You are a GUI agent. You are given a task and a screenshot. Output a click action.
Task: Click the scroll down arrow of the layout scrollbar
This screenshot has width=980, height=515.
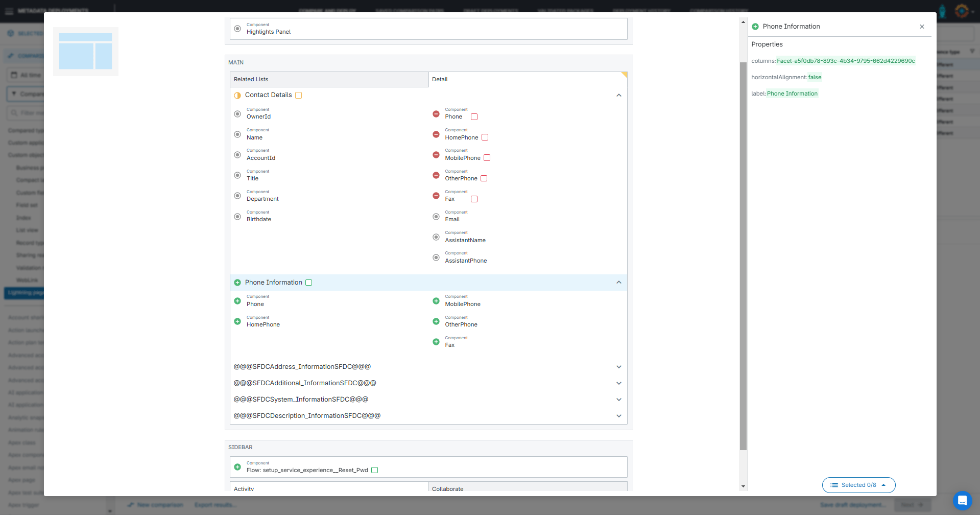(743, 486)
